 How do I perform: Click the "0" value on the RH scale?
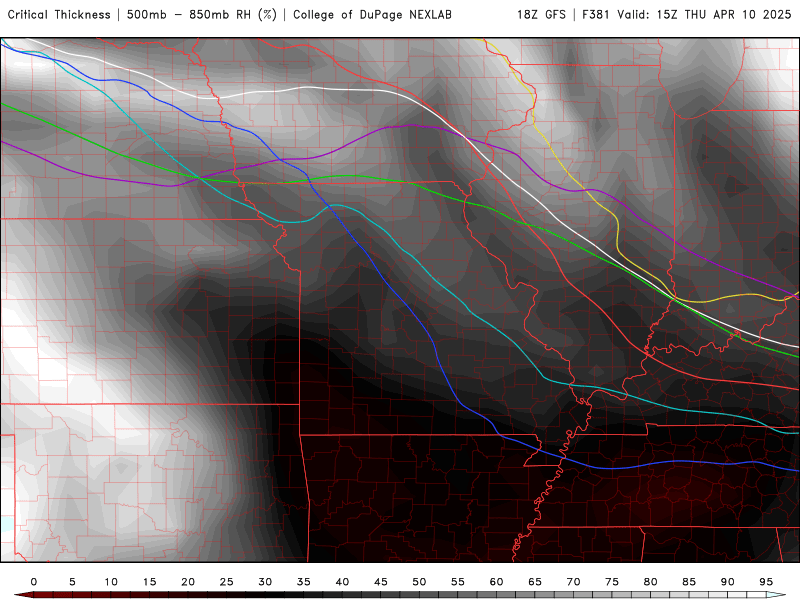[x=34, y=582]
